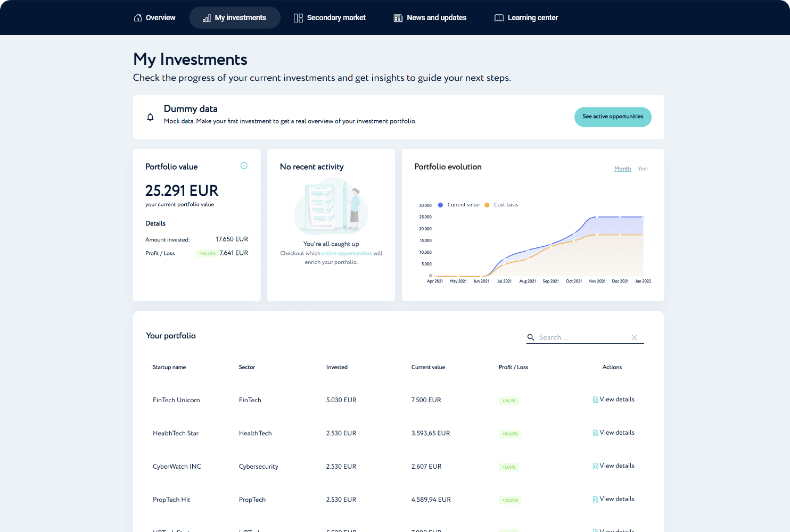Follow the active opportunities link
Image resolution: width=790 pixels, height=532 pixels.
coord(347,253)
